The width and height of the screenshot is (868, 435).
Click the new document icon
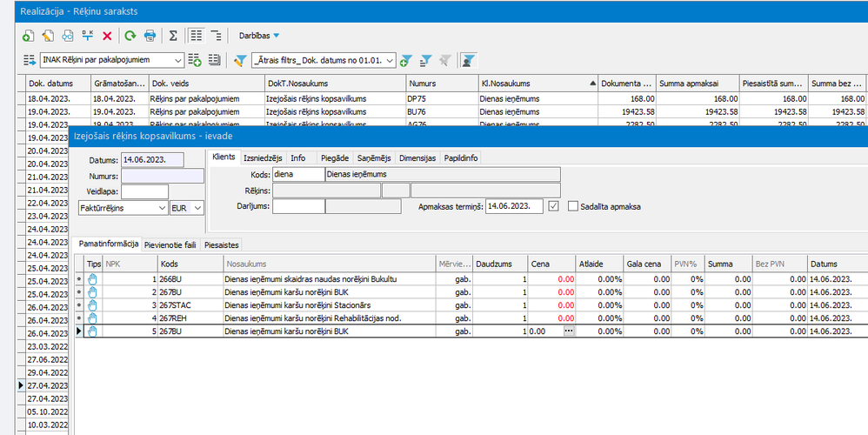point(28,36)
